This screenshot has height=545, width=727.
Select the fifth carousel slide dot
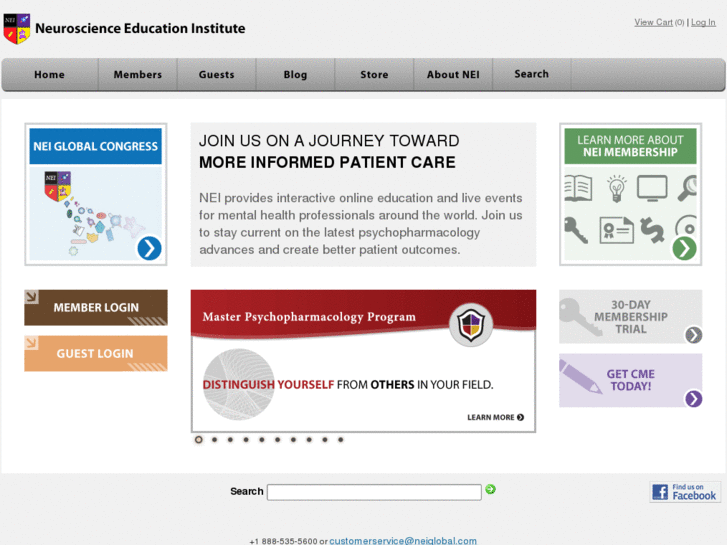262,439
